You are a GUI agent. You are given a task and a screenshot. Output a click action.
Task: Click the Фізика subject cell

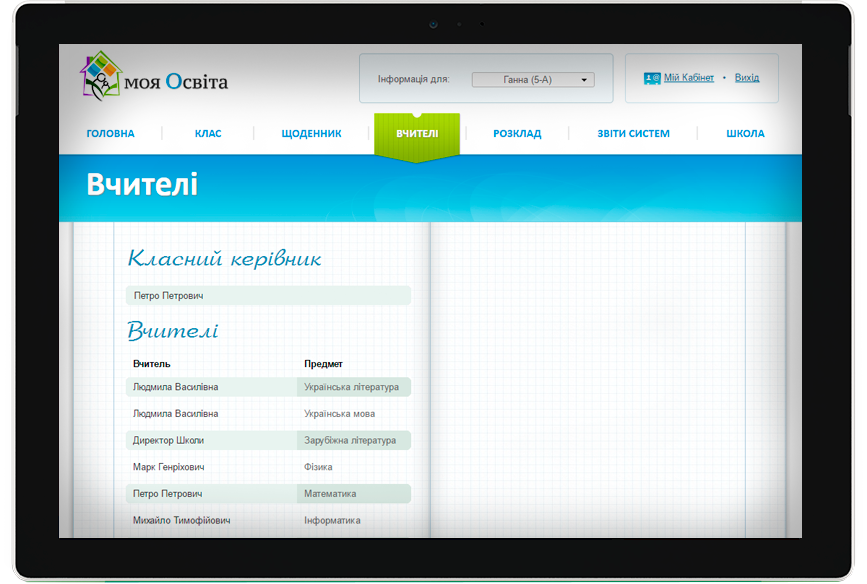click(318, 467)
